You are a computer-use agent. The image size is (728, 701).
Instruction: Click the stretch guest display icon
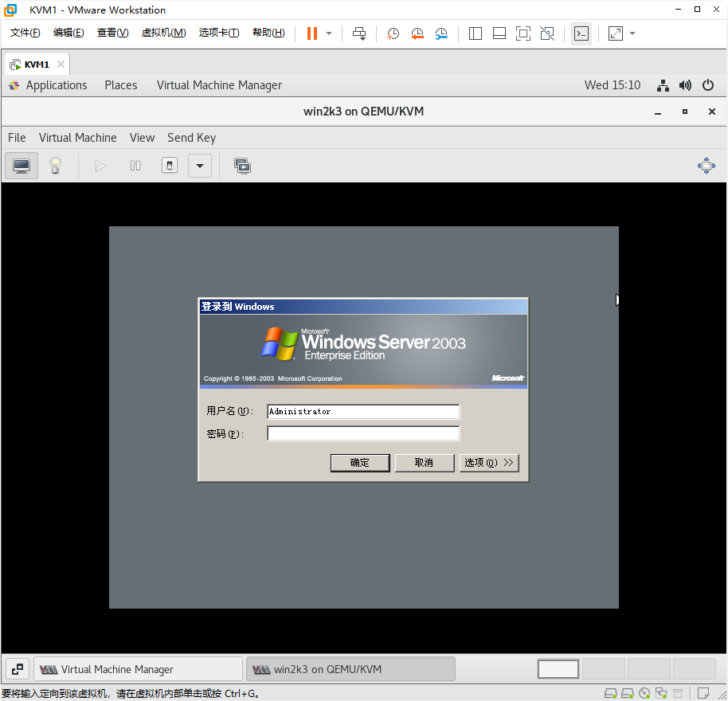click(x=615, y=33)
